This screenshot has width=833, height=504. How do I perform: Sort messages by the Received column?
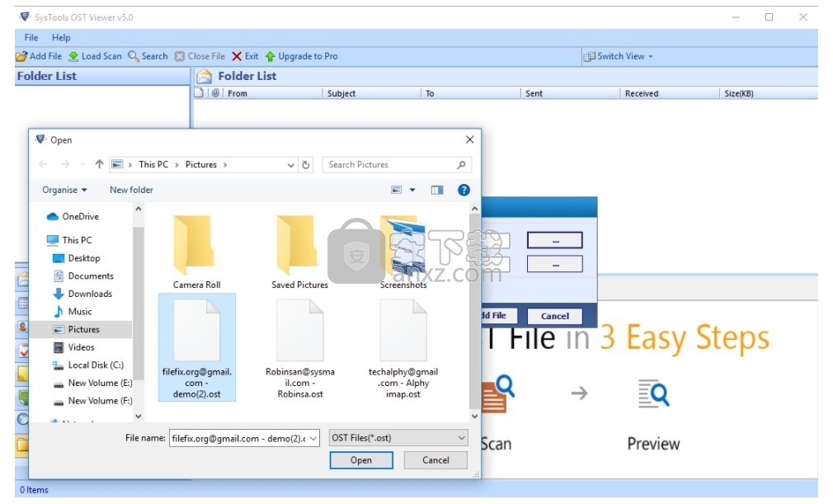(x=670, y=93)
